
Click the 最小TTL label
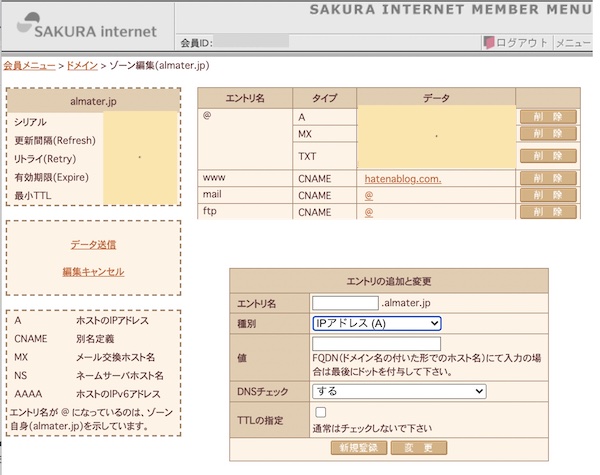pos(33,196)
